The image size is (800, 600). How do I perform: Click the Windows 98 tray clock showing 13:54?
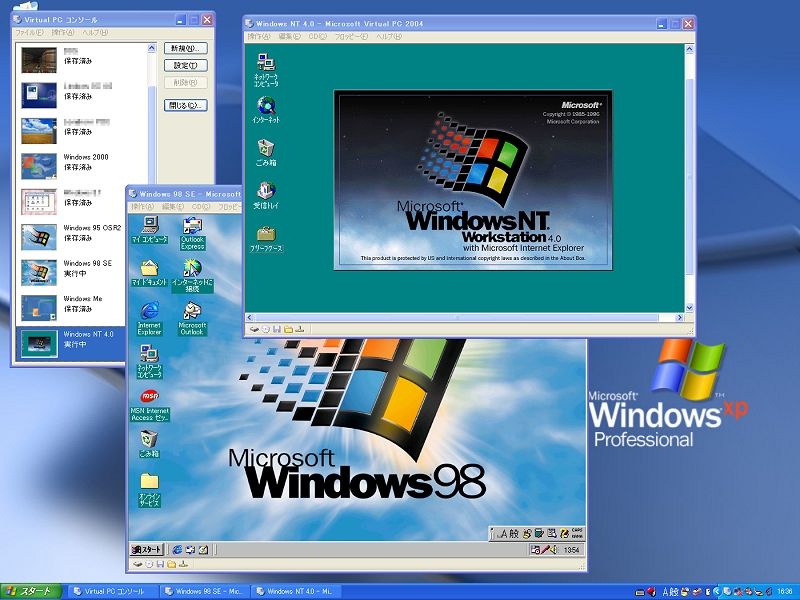pyautogui.click(x=571, y=550)
